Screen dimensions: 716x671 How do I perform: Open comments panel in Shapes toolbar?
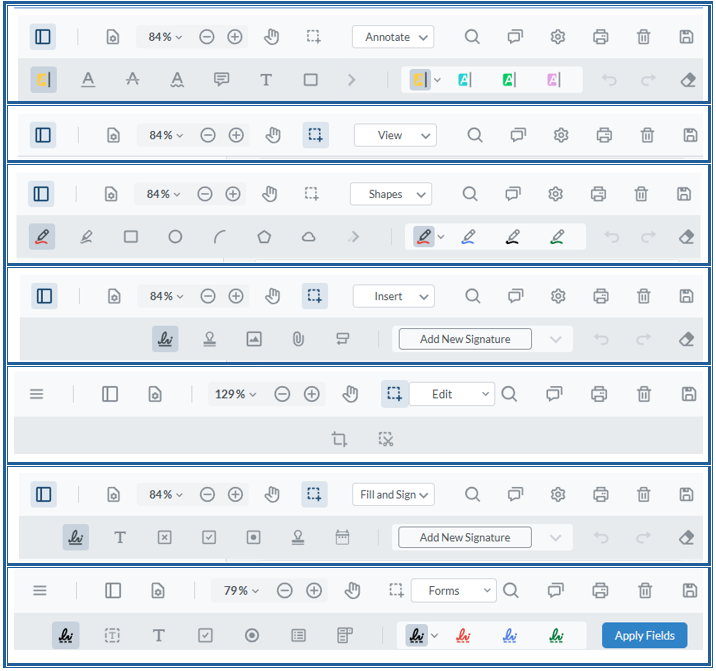click(x=512, y=194)
